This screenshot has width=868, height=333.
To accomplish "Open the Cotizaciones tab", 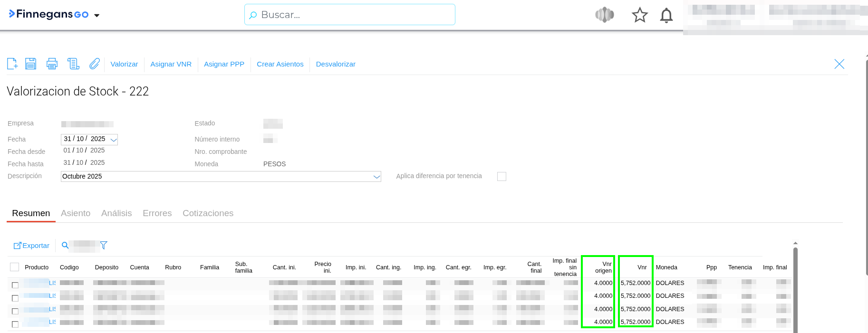I will point(208,213).
